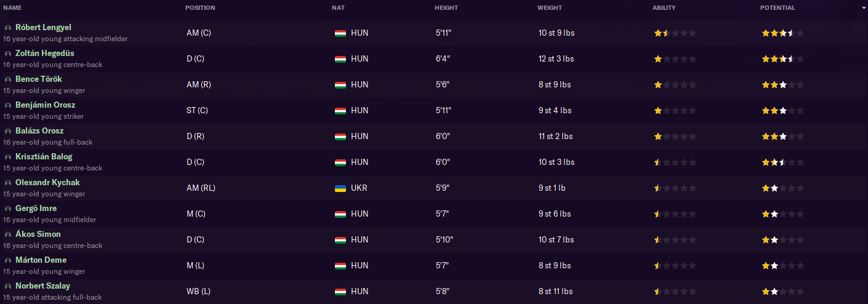Click the player icon beside Gergő Imre

[7, 209]
